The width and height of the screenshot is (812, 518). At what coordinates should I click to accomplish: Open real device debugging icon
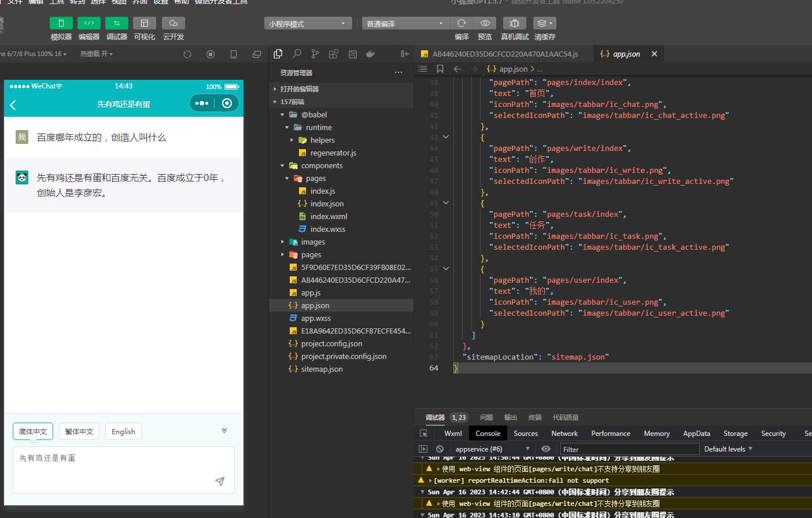514,23
